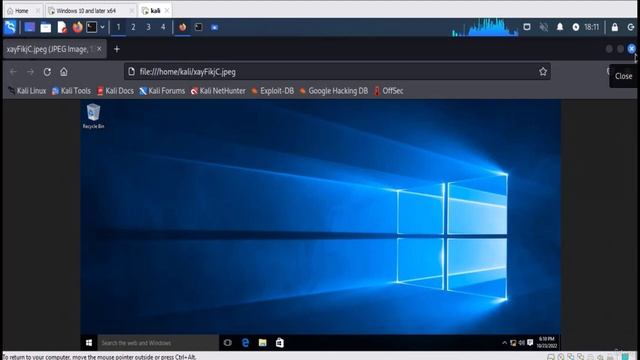Screen dimensions: 640x360
Task: Open the notifications bell icon
Action: (x=560, y=27)
